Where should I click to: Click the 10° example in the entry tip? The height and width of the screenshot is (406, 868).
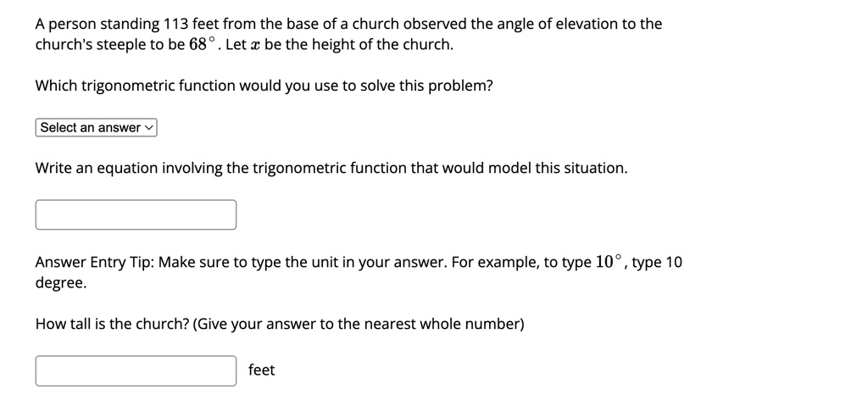click(x=611, y=262)
